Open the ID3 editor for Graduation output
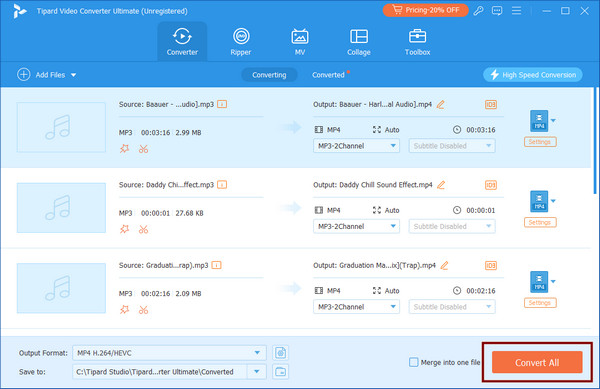Image resolution: width=600 pixels, height=389 pixels. 491,265
